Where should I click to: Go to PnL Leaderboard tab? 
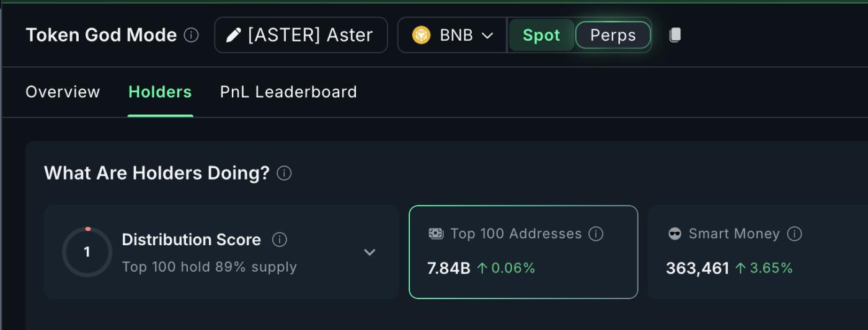pyautogui.click(x=288, y=92)
